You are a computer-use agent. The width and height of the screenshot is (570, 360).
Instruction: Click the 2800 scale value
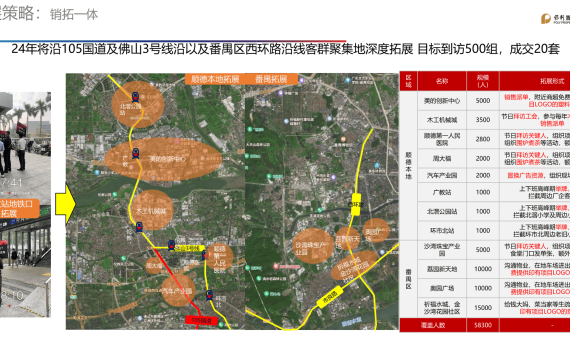coord(483,139)
